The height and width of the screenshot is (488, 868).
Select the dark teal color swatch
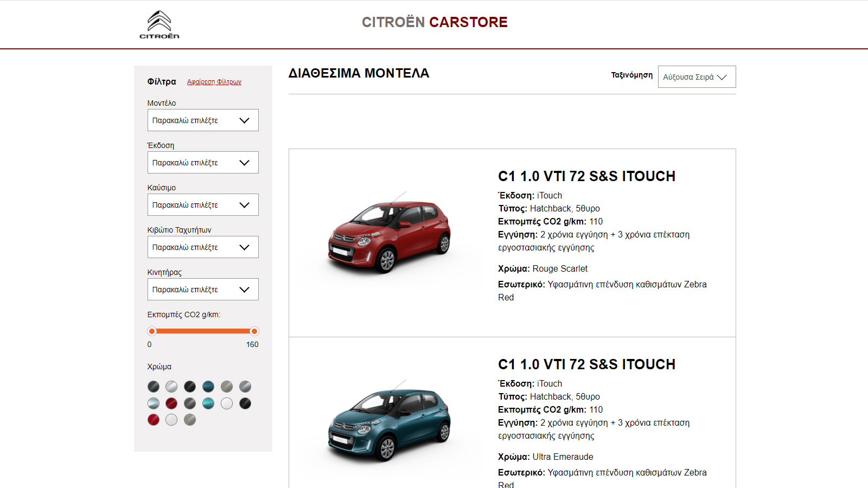208,387
